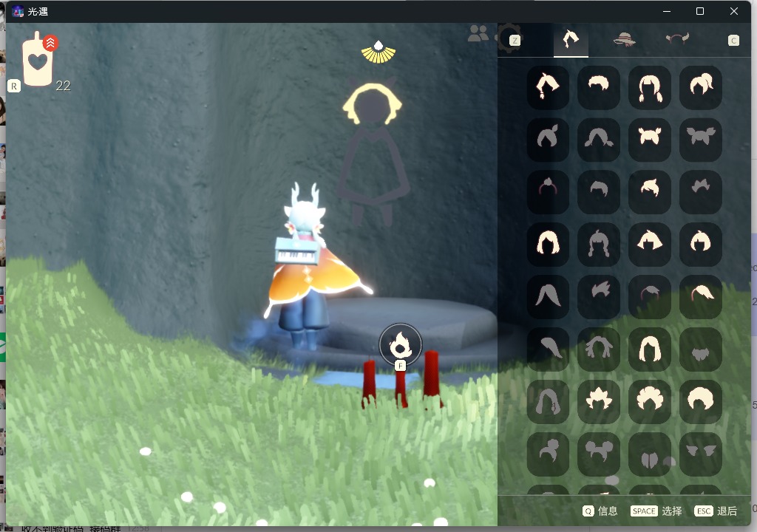Select the cream high ponytail hairstyle
This screenshot has height=532, width=757.
point(701,87)
